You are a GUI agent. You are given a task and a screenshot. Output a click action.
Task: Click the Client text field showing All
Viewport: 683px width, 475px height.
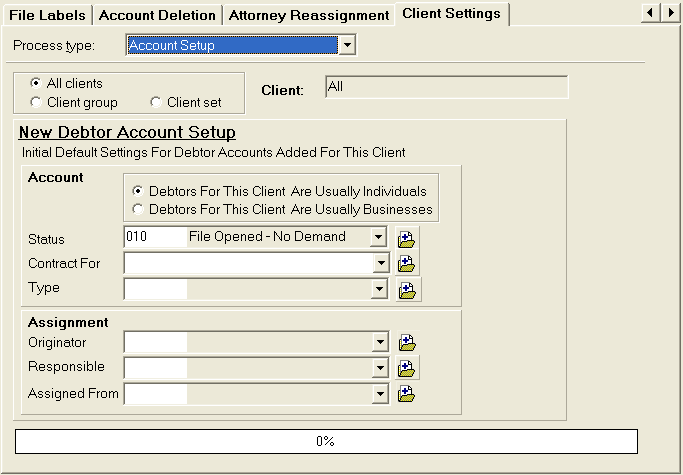tap(446, 88)
